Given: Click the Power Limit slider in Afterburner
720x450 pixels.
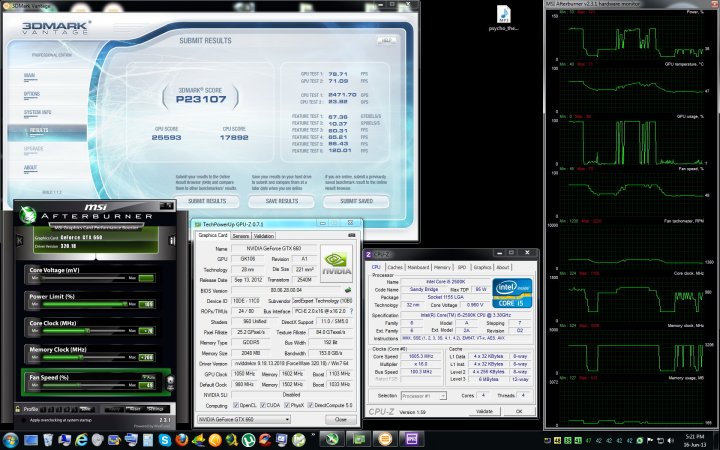Looking at the screenshot, I should pos(84,304).
